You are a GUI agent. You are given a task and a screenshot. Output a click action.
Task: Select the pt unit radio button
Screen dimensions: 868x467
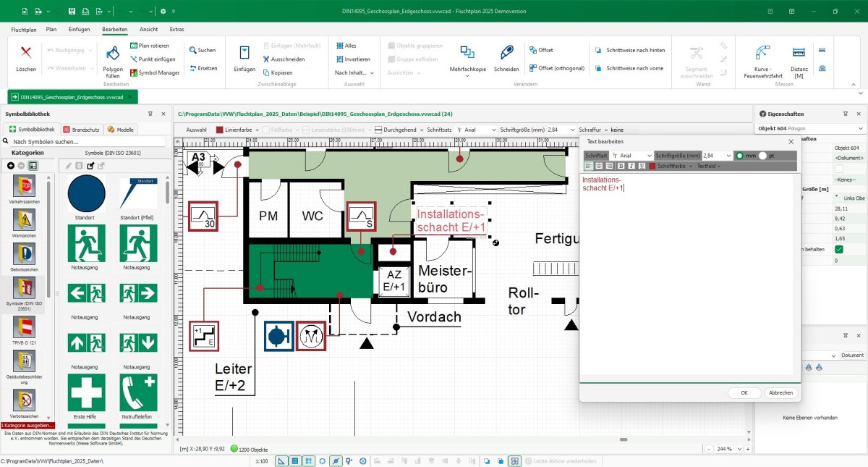[x=763, y=156]
